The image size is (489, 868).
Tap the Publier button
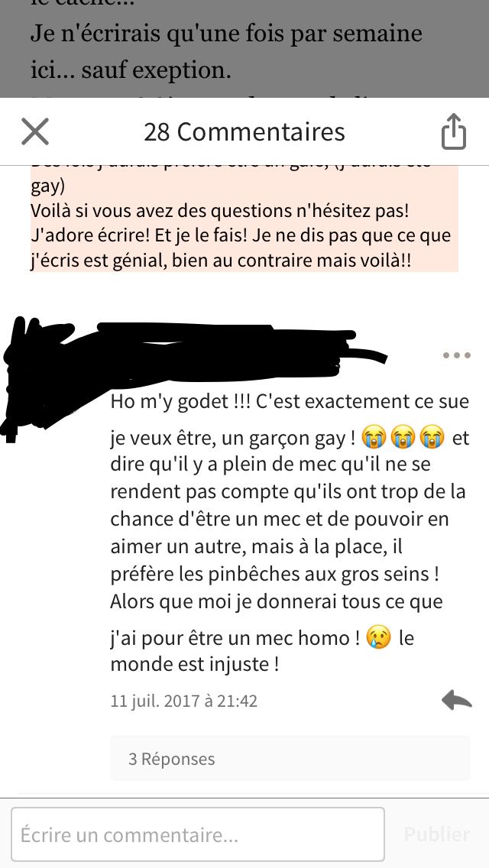[437, 834]
